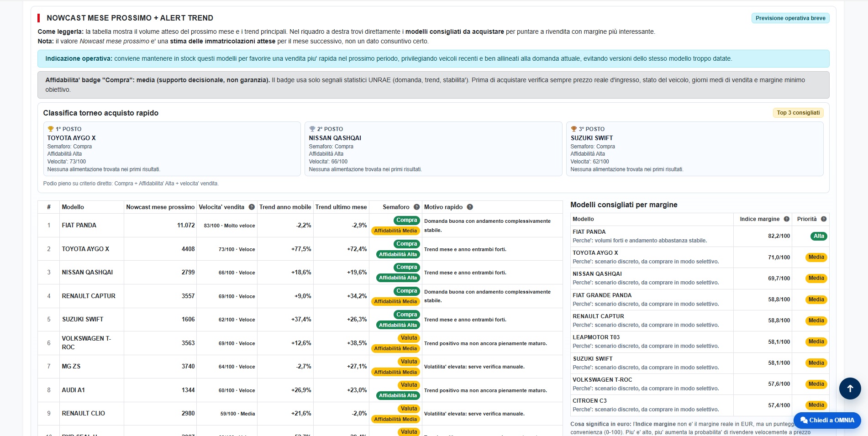This screenshot has height=436, width=868.
Task: Click the 83/100 · Molto veloce value
Action: (229, 226)
